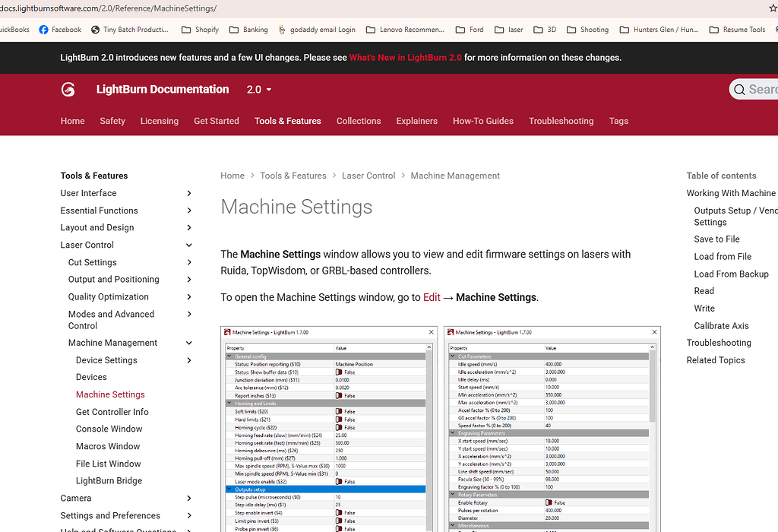Viewport: 778px width, 532px height.
Task: Expand User Interface sidebar section
Action: click(x=189, y=193)
